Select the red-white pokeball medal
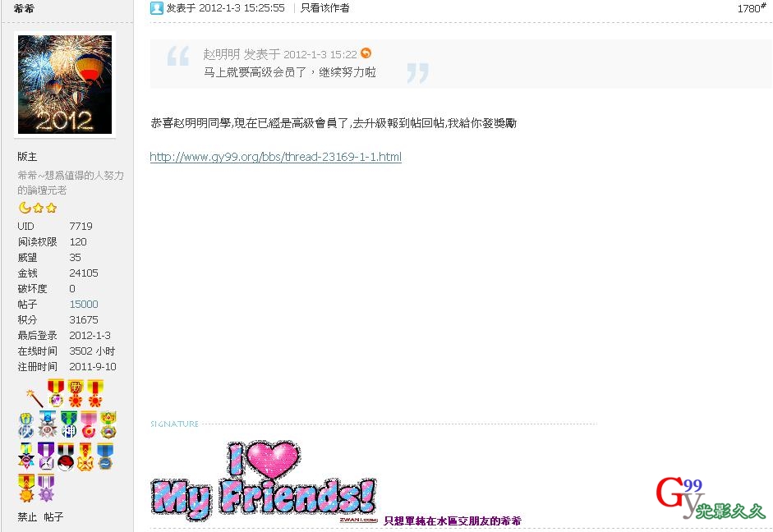This screenshot has width=773, height=532. click(x=66, y=456)
